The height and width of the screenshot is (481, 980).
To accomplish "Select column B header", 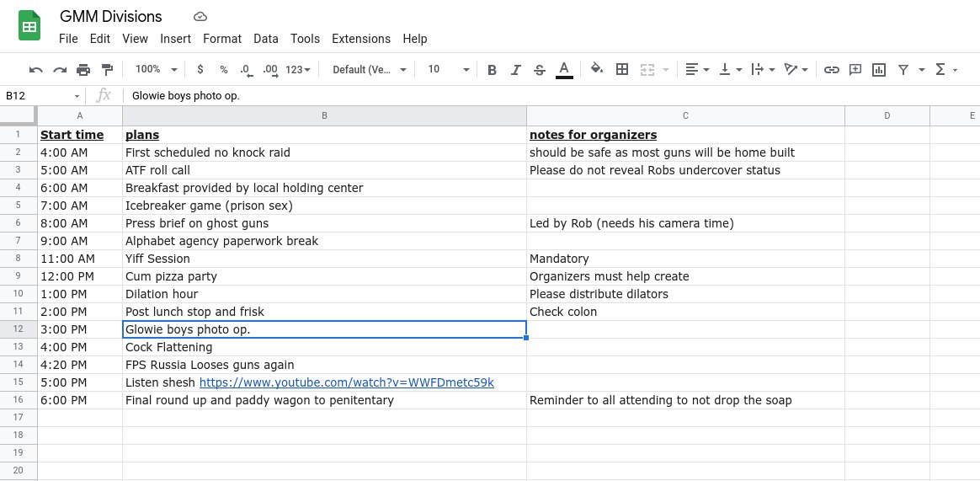I will [324, 115].
